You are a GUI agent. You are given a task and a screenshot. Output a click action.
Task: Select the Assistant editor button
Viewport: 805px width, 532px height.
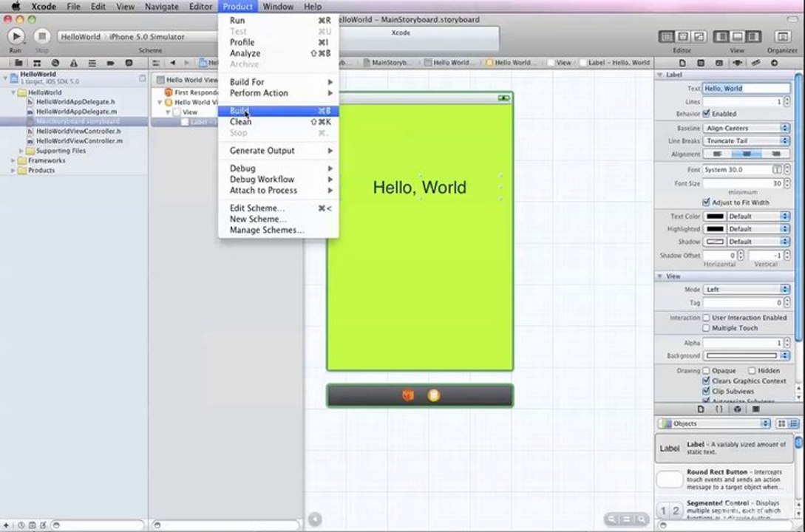pyautogui.click(x=683, y=36)
